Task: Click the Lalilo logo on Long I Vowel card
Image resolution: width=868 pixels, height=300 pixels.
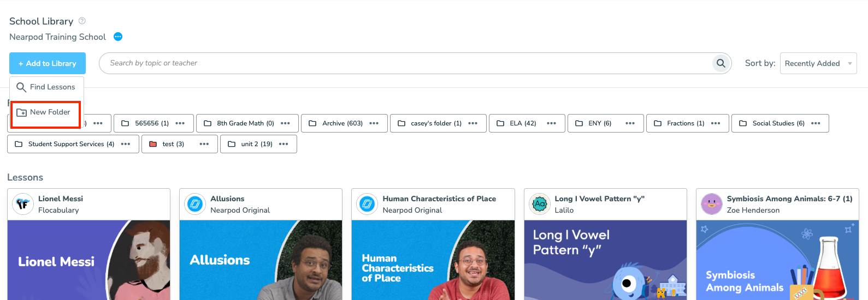Action: (x=540, y=204)
